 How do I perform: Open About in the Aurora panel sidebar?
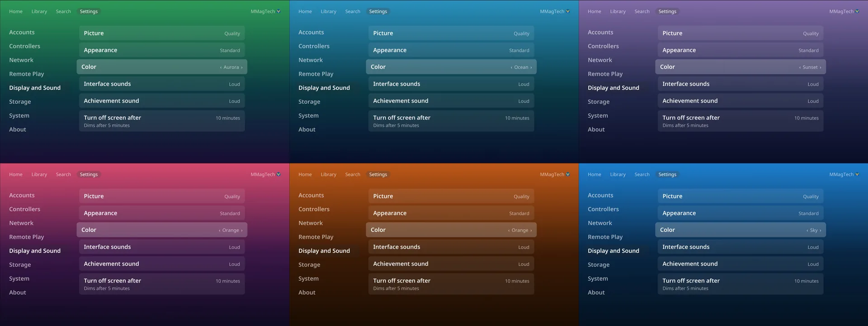pyautogui.click(x=18, y=129)
